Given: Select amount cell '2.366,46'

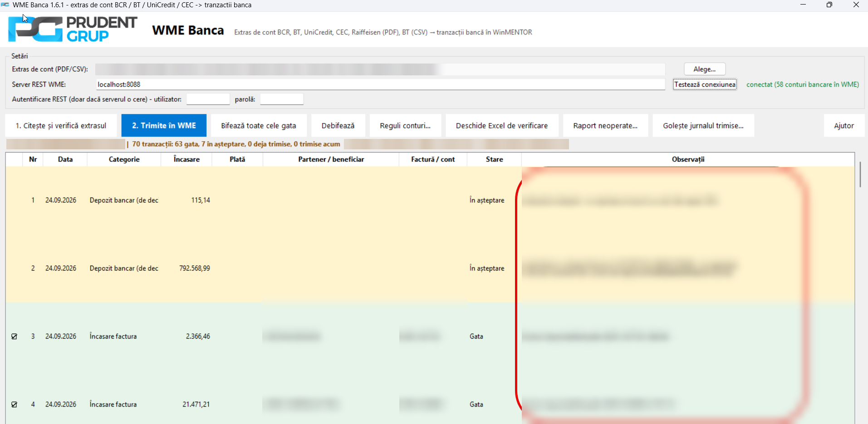Looking at the screenshot, I should [198, 336].
